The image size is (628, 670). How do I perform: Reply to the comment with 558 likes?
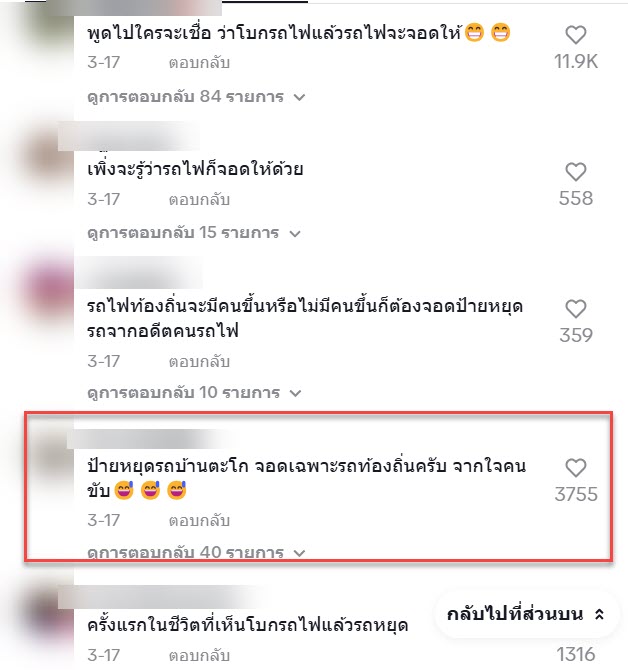199,200
